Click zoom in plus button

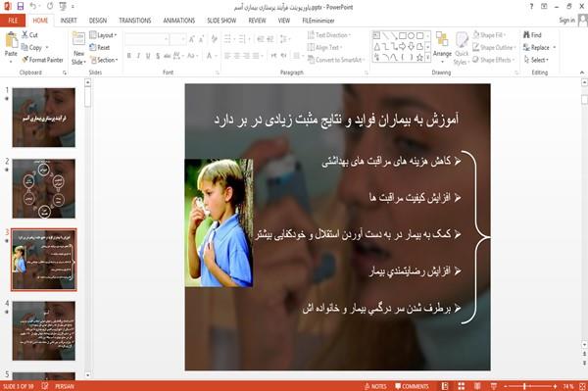[x=555, y=386]
